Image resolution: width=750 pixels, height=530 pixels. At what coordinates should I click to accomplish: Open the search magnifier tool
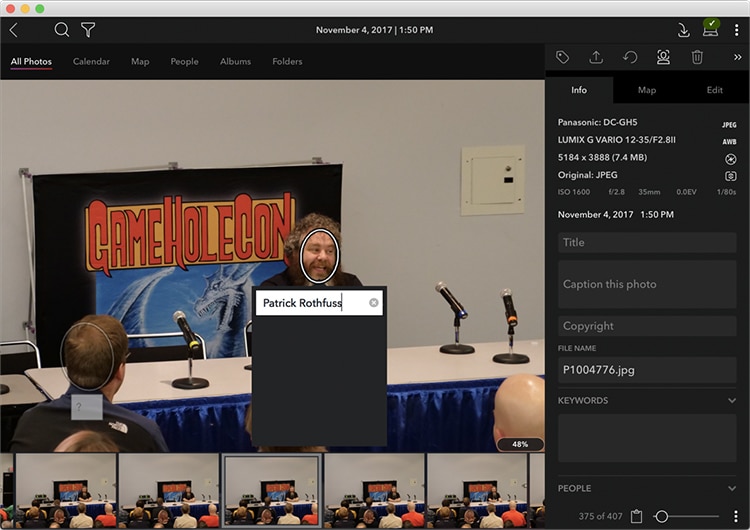pos(62,30)
